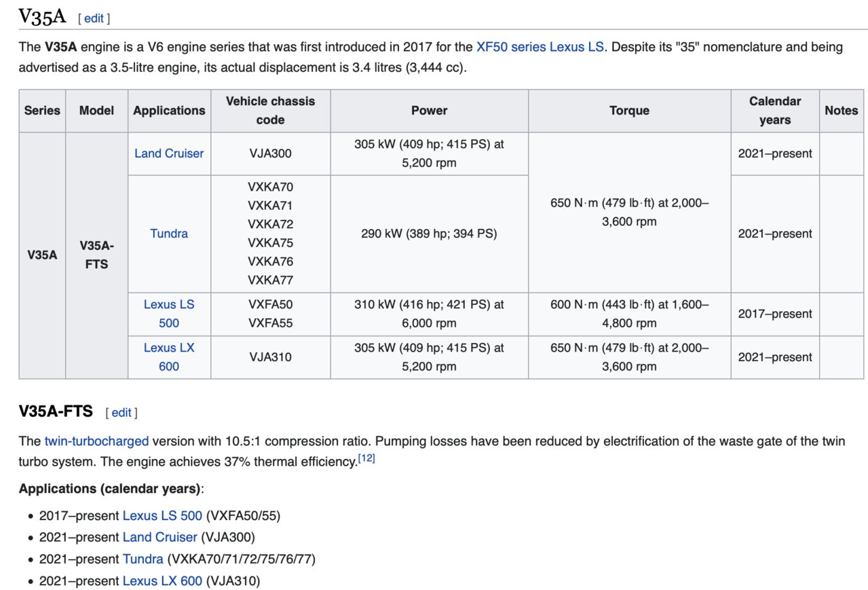Click the Land Cruiser/Tundra 650 N·m torque cell
Viewport: 868px width, 590px height.
pos(629,213)
